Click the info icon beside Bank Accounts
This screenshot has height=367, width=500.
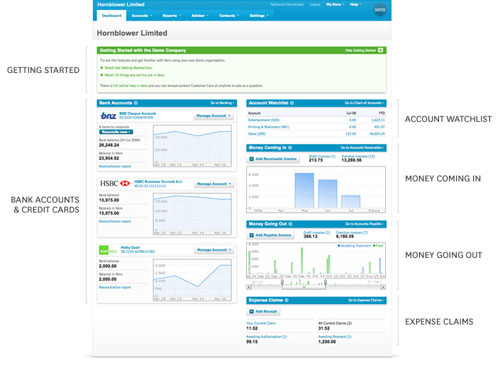[x=136, y=103]
